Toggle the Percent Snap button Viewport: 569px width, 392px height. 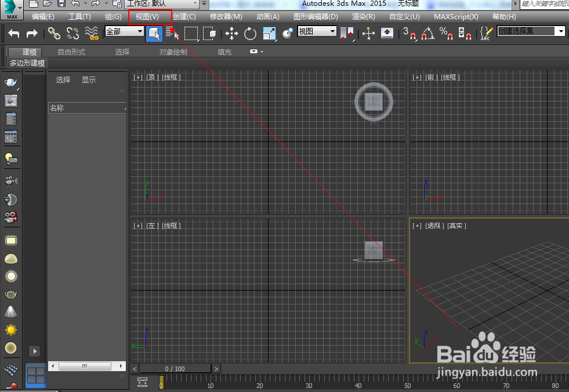click(x=446, y=34)
